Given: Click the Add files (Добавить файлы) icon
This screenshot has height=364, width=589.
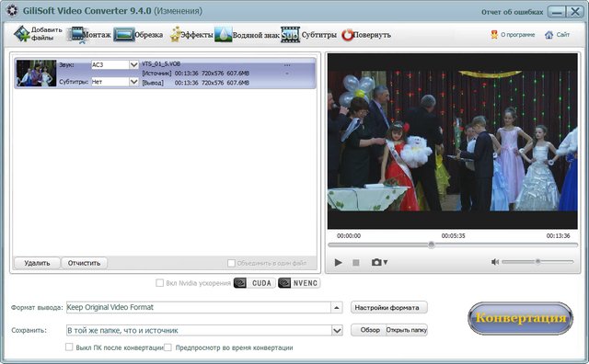Looking at the screenshot, I should click(x=22, y=34).
